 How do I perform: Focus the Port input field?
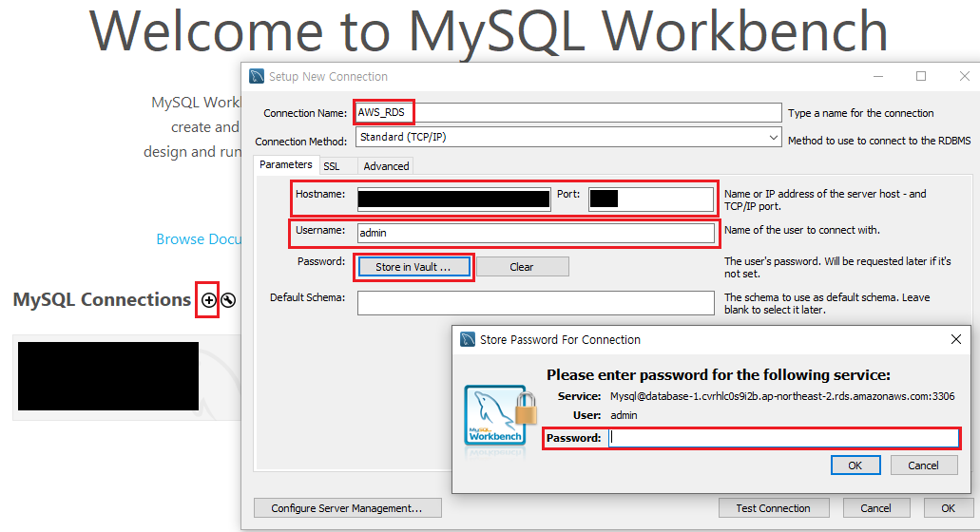[650, 199]
